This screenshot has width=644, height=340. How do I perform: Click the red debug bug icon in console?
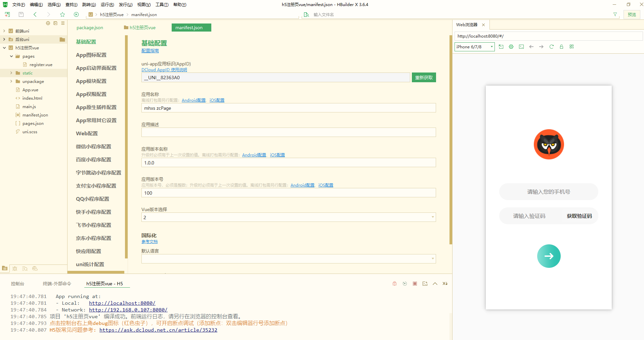[394, 284]
